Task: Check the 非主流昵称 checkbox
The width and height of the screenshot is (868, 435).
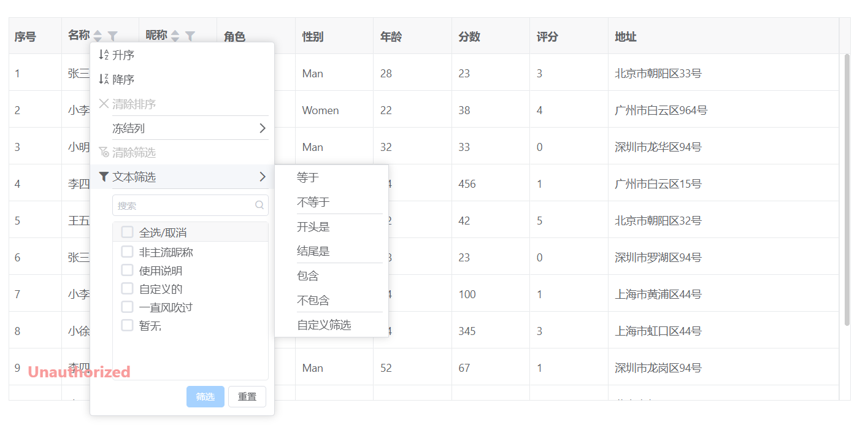Action: tap(127, 252)
